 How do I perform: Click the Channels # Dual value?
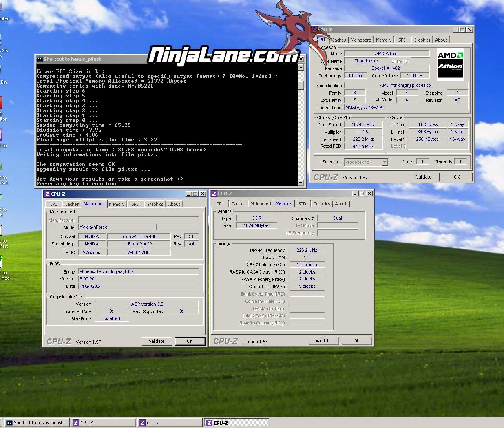(x=338, y=218)
